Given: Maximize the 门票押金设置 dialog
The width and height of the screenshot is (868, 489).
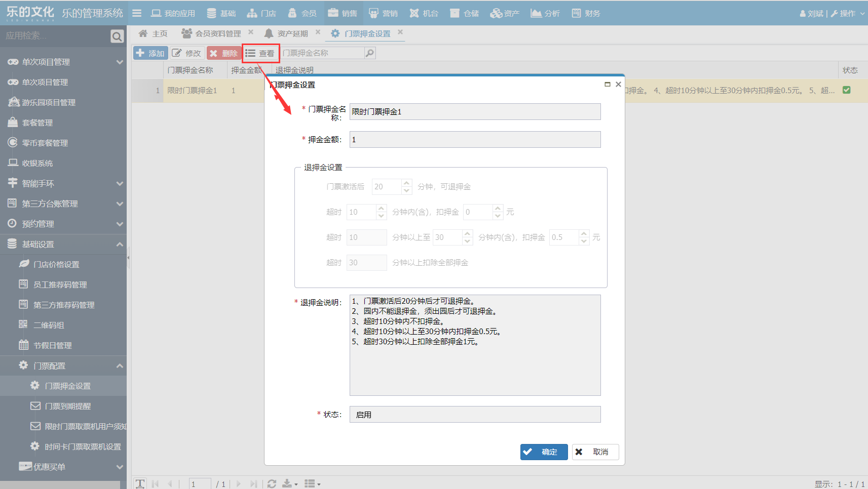Looking at the screenshot, I should click(x=607, y=85).
